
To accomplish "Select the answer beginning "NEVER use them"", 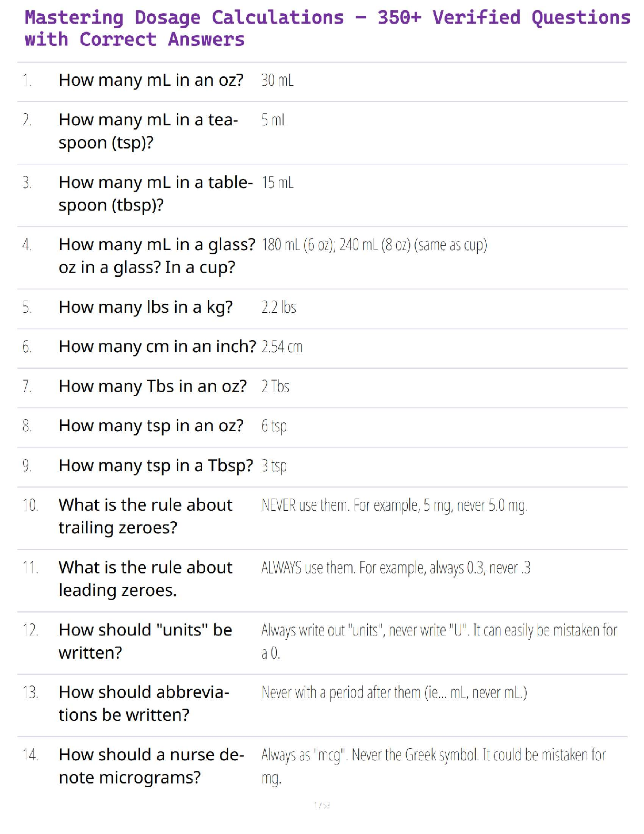I will pyautogui.click(x=394, y=505).
